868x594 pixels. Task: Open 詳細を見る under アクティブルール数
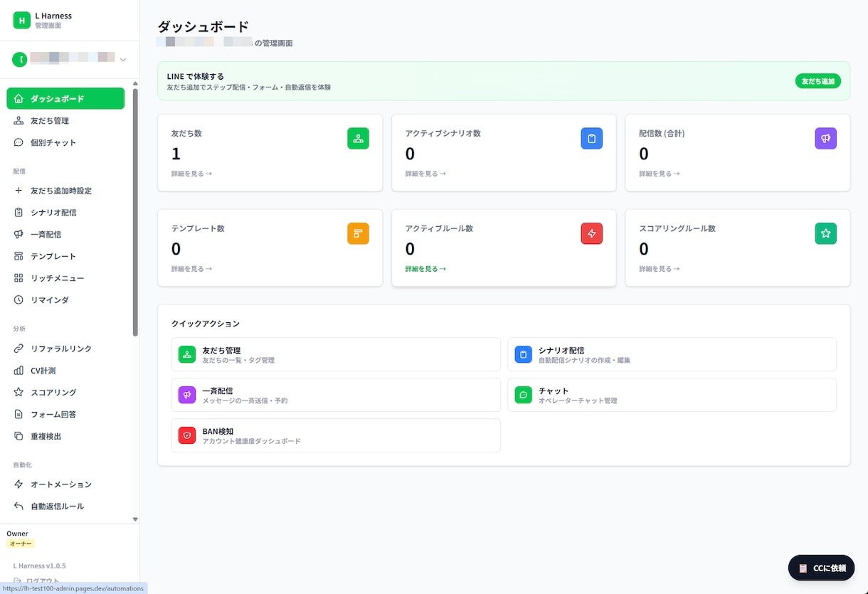coord(425,269)
